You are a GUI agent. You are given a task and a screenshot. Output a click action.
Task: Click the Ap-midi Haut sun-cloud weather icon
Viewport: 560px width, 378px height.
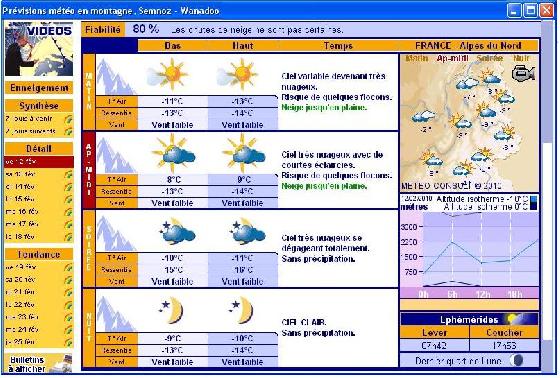coord(244,153)
